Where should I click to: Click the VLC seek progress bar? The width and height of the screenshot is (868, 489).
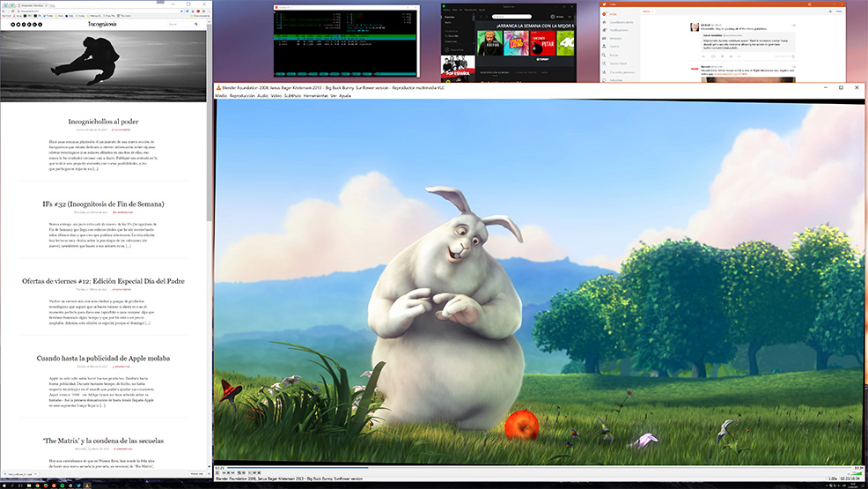pyautogui.click(x=528, y=467)
